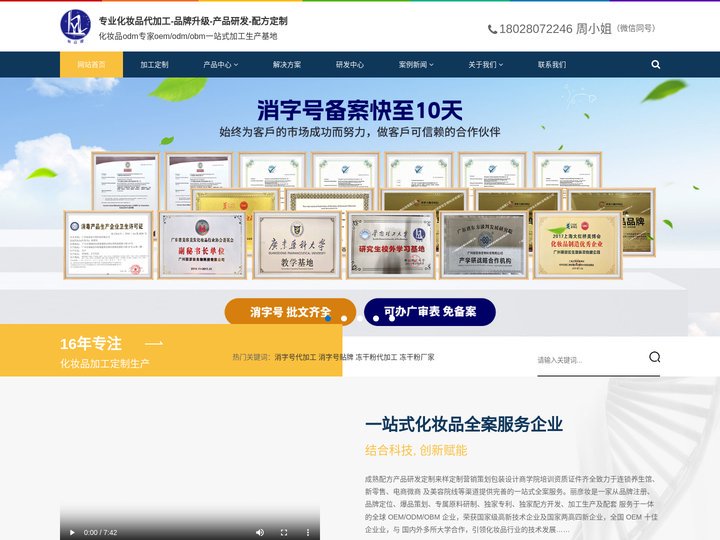Click the 结合科技, 创新赋能 subtitle

416,450
